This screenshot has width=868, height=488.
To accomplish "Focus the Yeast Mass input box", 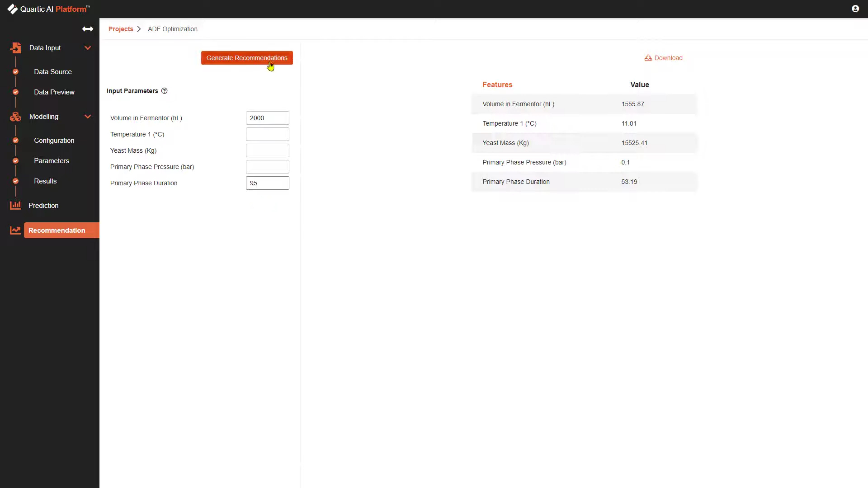I will pos(267,150).
